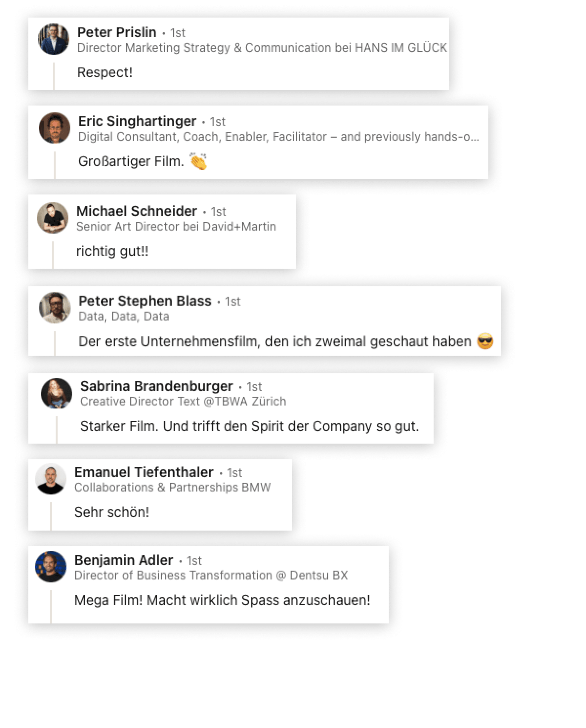Click the Benjamin Adler name link
This screenshot has width=586, height=728.
click(x=124, y=560)
